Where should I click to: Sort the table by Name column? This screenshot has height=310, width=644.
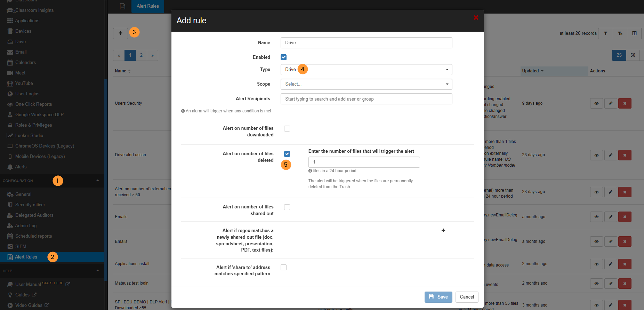click(x=123, y=71)
